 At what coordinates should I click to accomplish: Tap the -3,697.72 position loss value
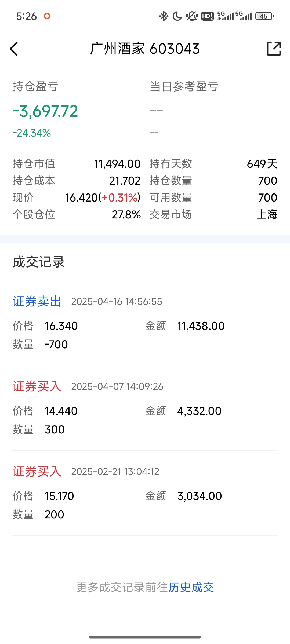point(45,111)
